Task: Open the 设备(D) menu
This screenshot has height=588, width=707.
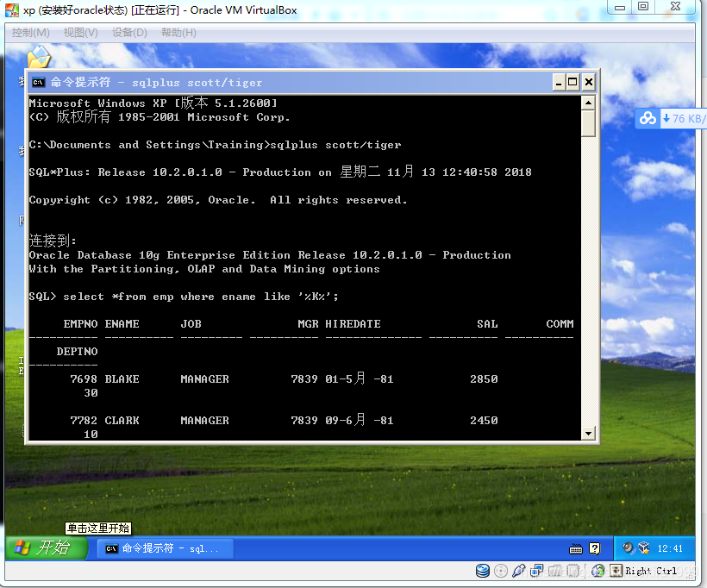Action: (129, 33)
